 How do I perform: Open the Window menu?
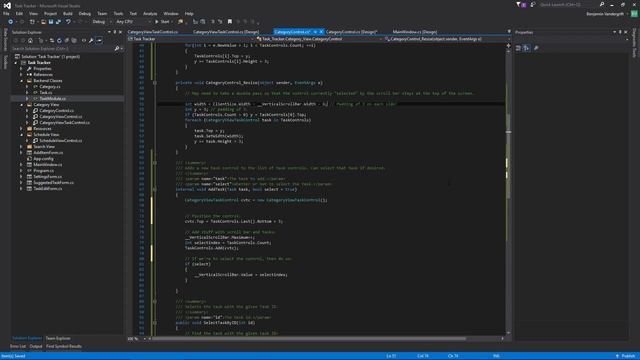tap(171, 13)
